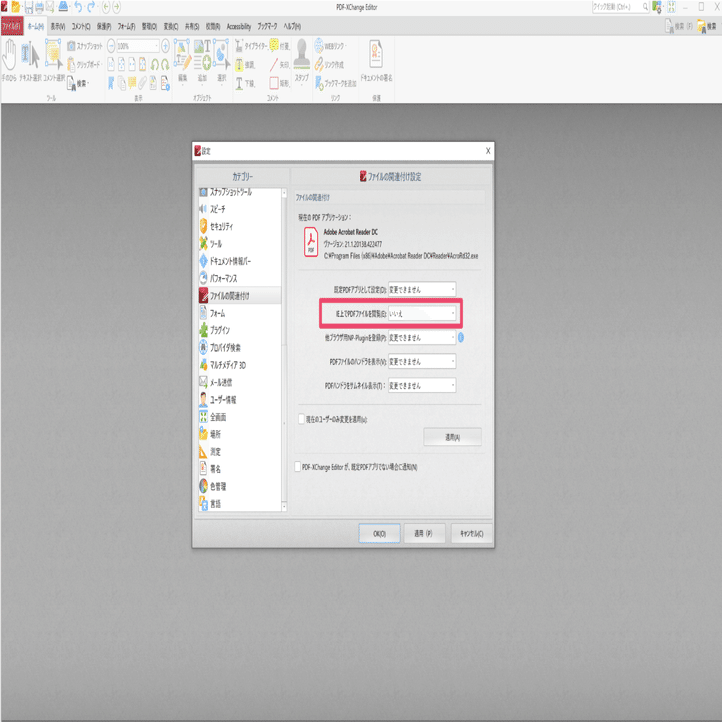The height and width of the screenshot is (722, 722).
Task: Activate the Comment Select tool
Action: tap(54, 60)
